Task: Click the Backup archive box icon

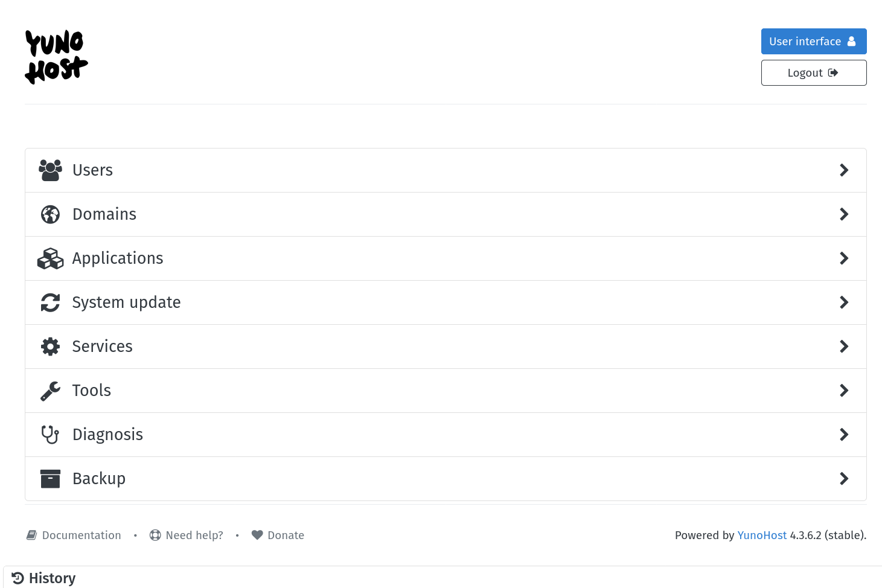Action: (50, 479)
